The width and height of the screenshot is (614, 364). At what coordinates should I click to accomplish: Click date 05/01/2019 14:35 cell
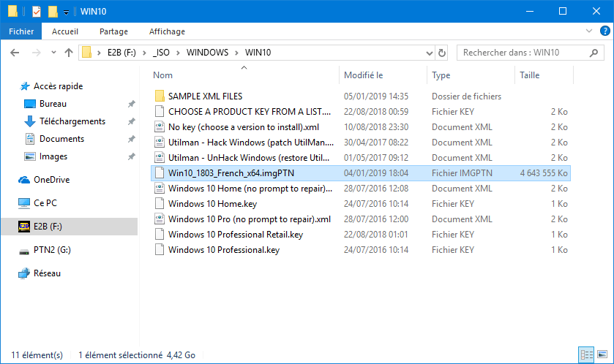[376, 96]
